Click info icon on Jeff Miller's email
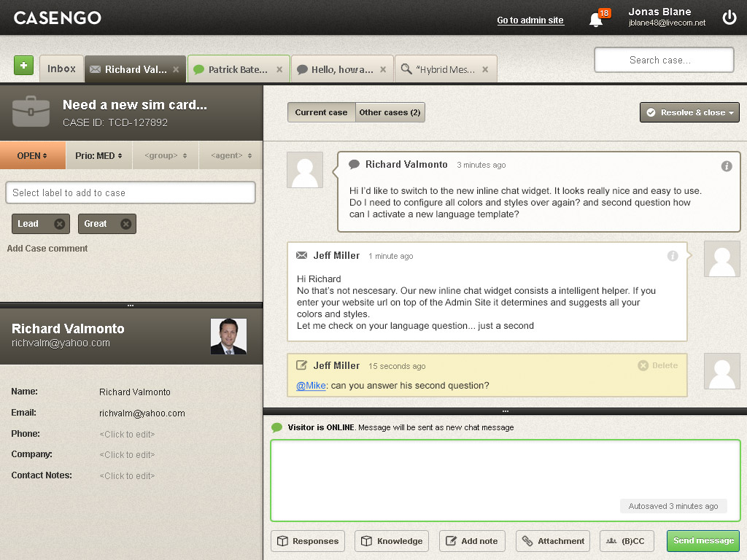 point(673,256)
